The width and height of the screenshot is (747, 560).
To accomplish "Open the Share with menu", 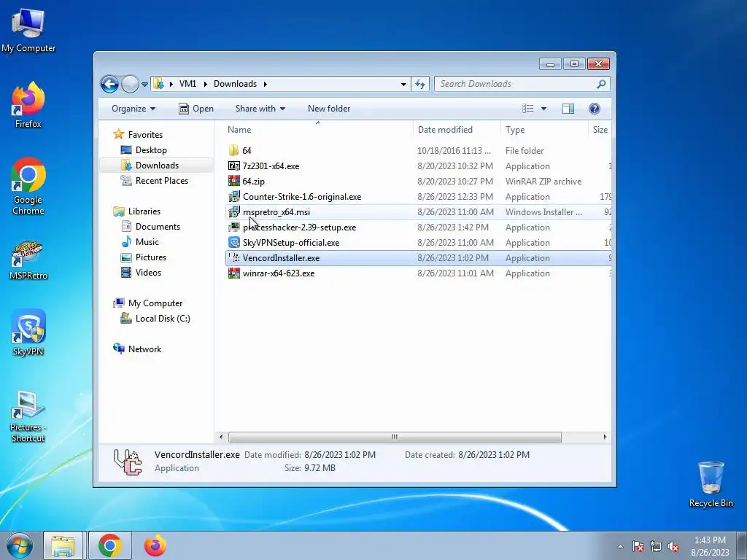I will (260, 109).
